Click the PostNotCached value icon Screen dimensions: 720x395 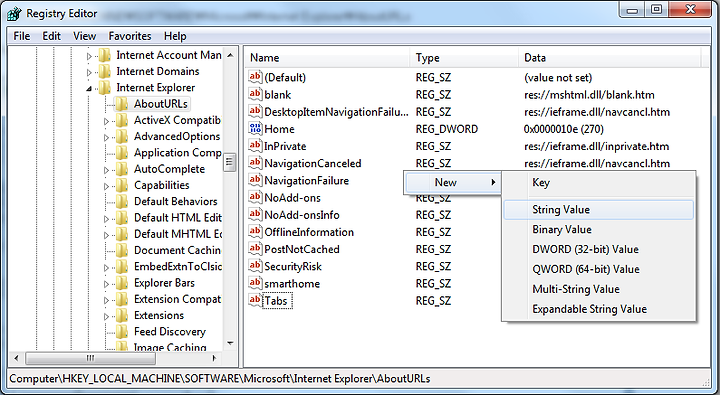click(x=255, y=248)
